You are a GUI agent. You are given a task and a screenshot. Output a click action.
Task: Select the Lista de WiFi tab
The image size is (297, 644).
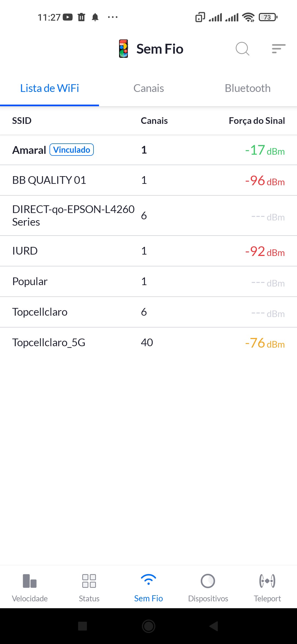tap(50, 88)
